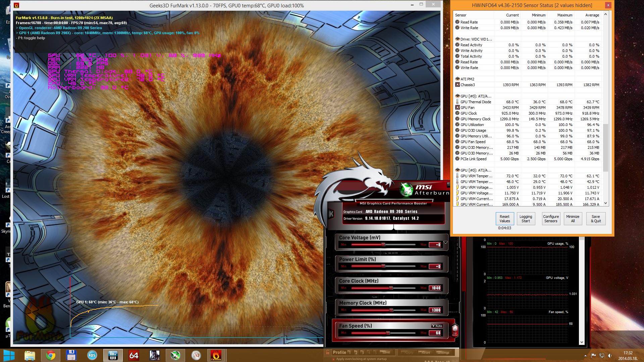
Task: Select the GPU Utilization sensor row
Action: (528, 125)
